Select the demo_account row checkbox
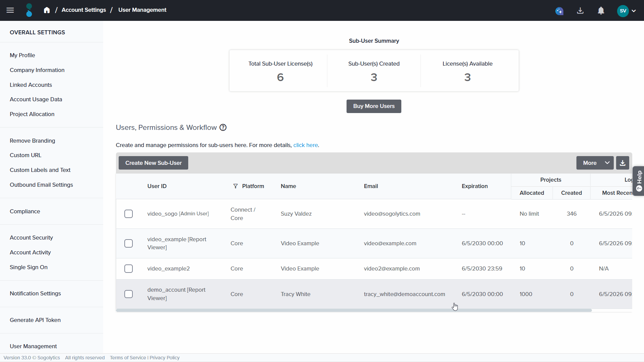 tap(128, 294)
